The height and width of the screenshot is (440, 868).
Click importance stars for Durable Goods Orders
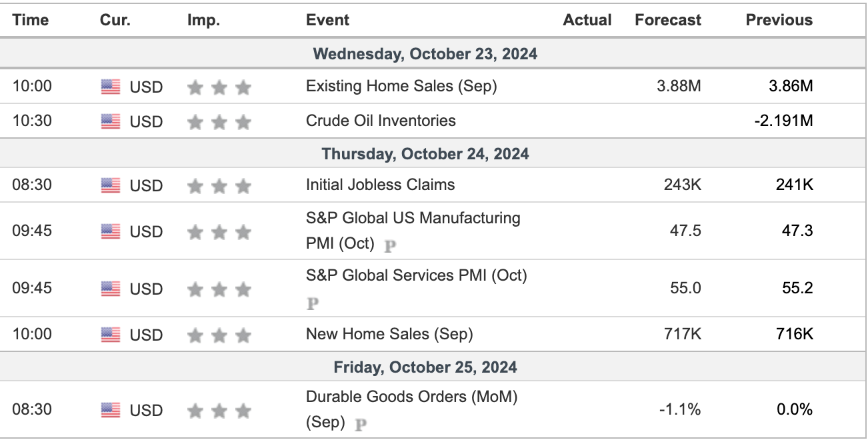pos(219,411)
